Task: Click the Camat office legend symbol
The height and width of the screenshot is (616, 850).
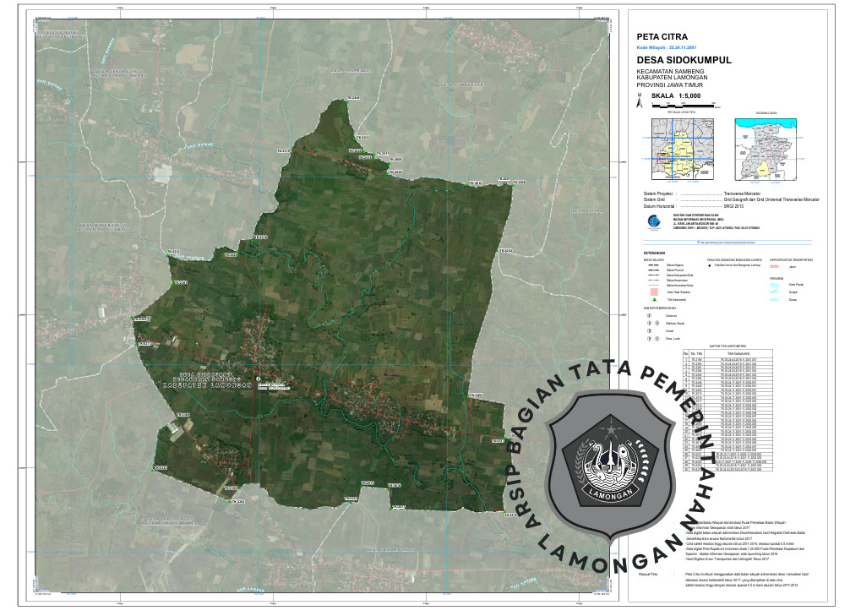Action: pyautogui.click(x=649, y=330)
